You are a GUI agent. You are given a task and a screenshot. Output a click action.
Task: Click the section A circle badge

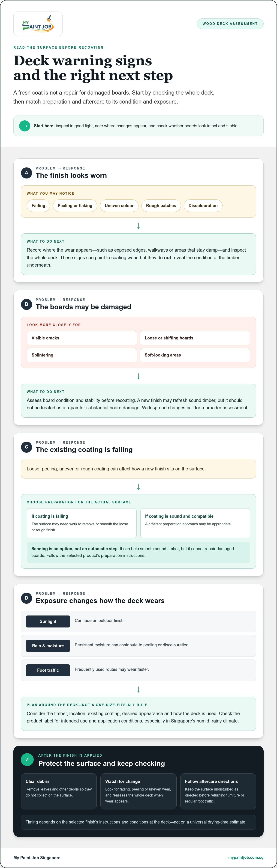[27, 172]
